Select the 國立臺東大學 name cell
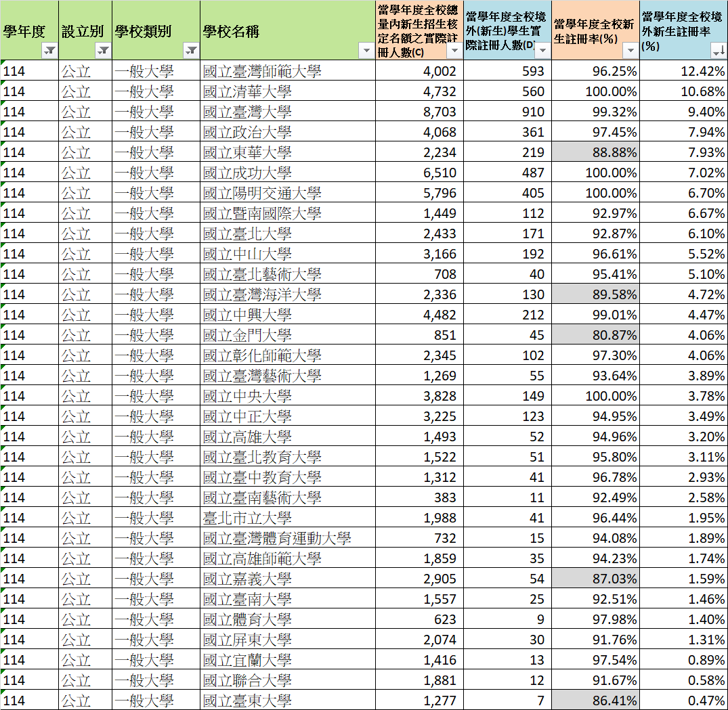This screenshot has height=710, width=728. point(288,701)
